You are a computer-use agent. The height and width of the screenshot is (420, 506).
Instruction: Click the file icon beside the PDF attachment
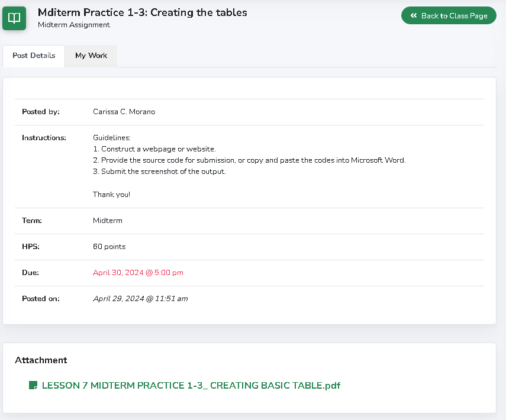click(33, 386)
